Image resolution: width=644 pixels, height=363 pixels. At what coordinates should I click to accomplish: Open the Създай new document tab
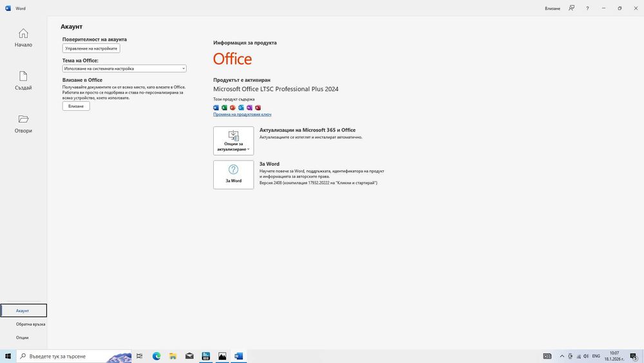[23, 81]
